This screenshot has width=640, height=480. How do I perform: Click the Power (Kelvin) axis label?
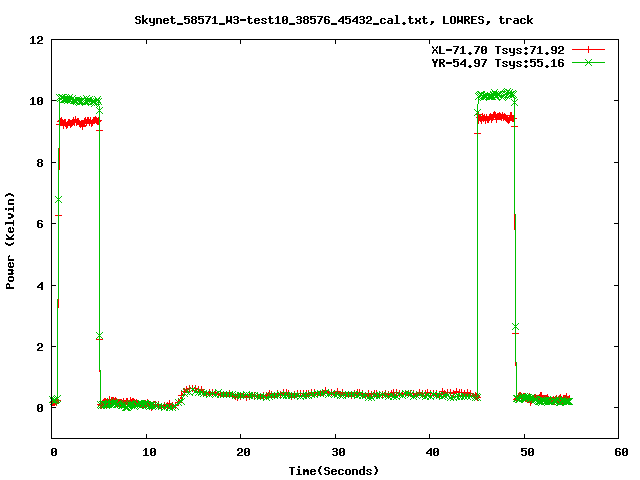pos(10,241)
